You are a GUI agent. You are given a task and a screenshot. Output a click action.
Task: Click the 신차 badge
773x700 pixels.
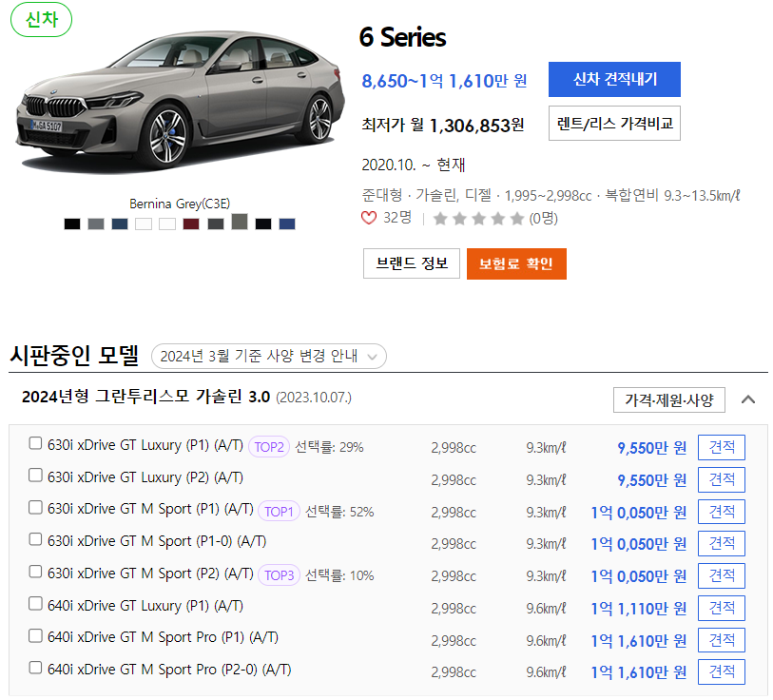[42, 20]
